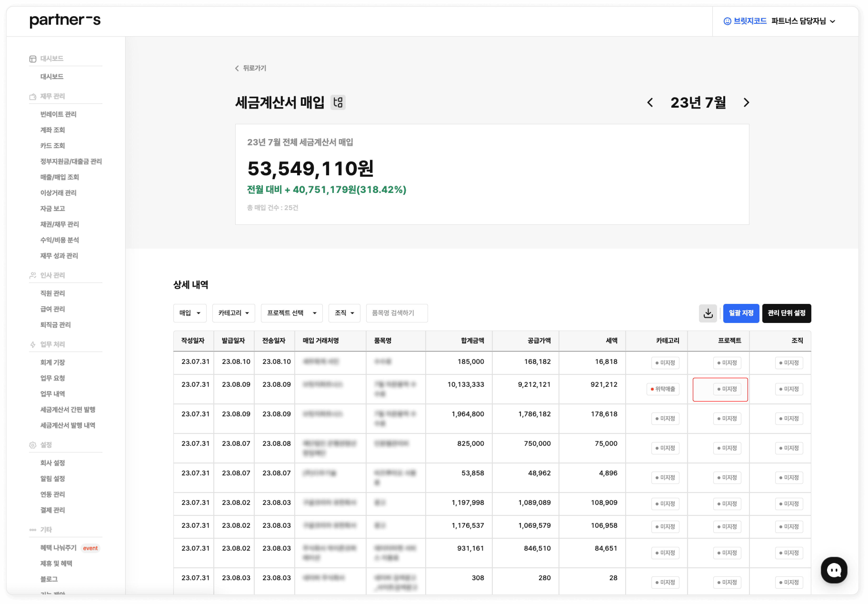Screen dimensions: 868x604
Task: Click the 품목명 검색하기 search field
Action: click(x=397, y=313)
